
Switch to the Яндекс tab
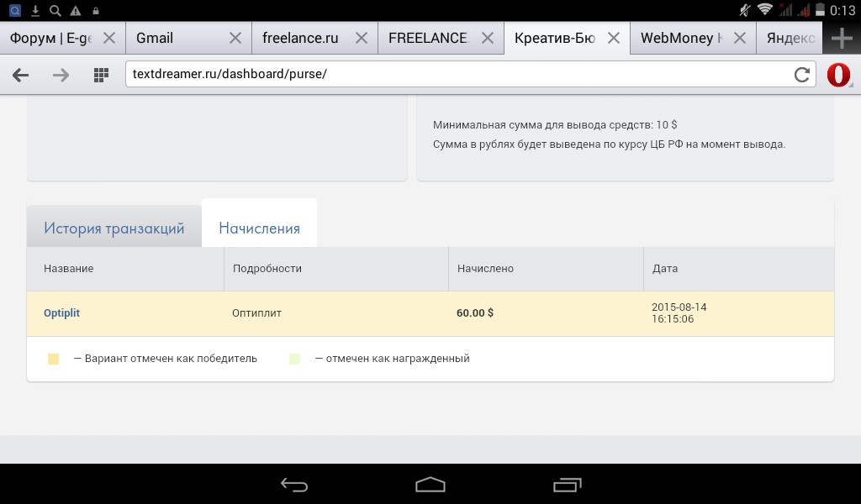click(x=790, y=38)
